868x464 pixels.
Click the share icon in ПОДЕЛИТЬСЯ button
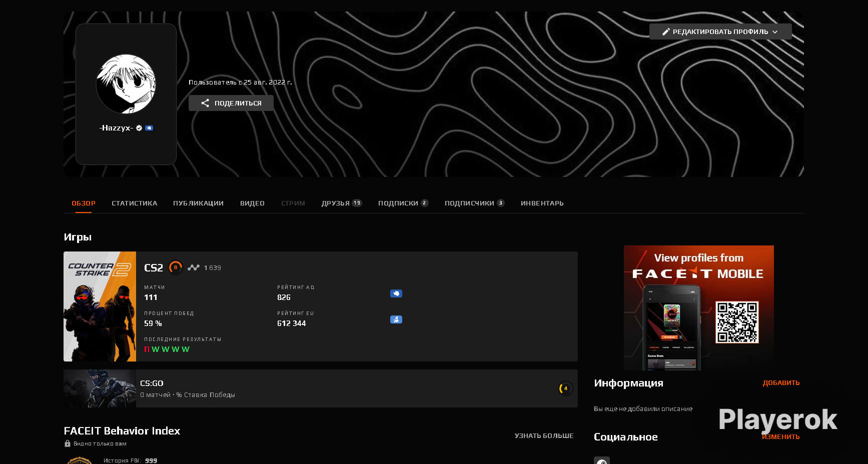205,103
